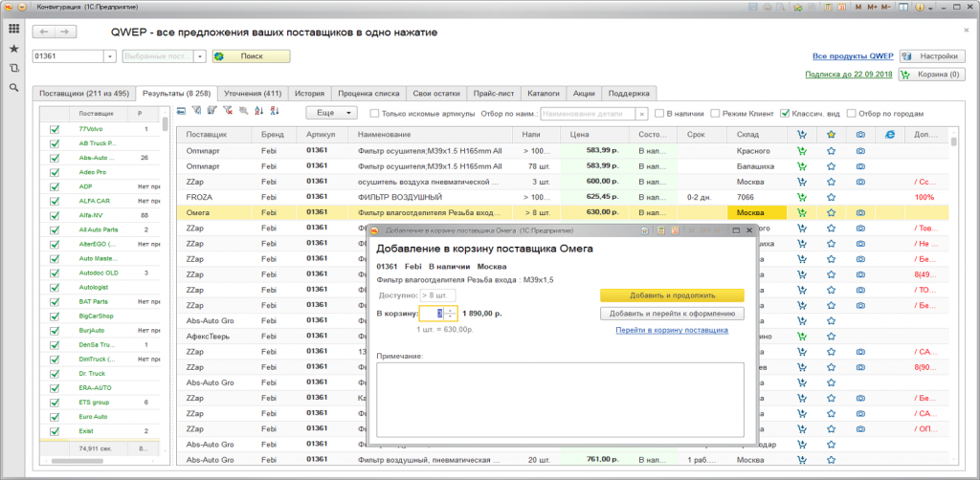The height and width of the screenshot is (480, 980).
Task: Click 'Добавить и перейти к оформлению' button
Action: [672, 314]
